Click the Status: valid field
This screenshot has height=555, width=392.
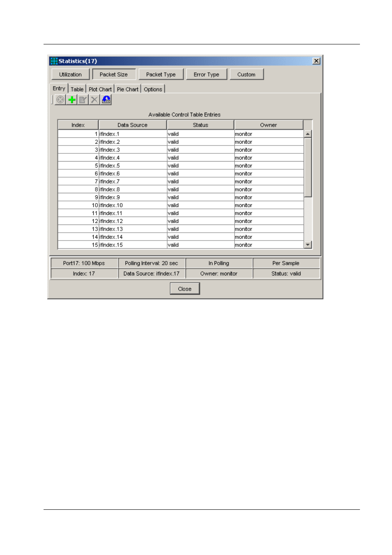(286, 273)
